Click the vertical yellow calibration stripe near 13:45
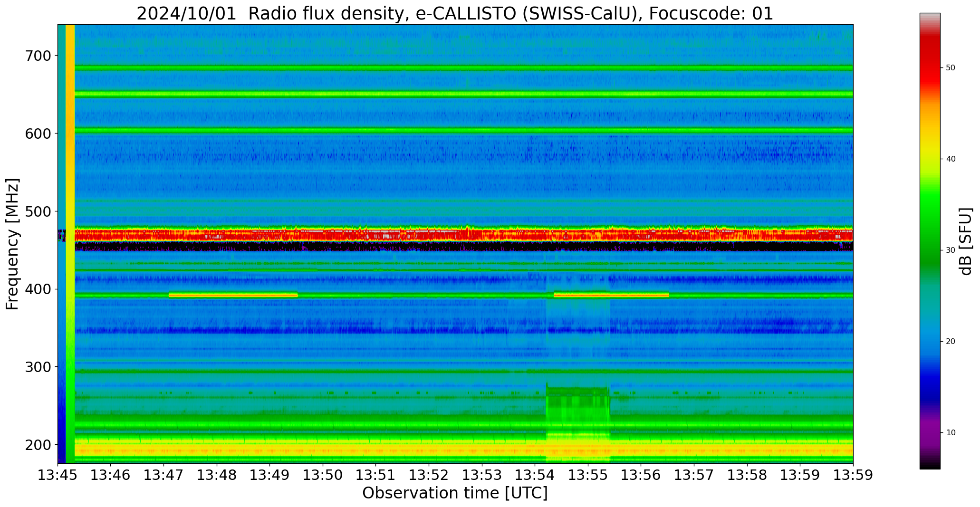 [x=70, y=244]
